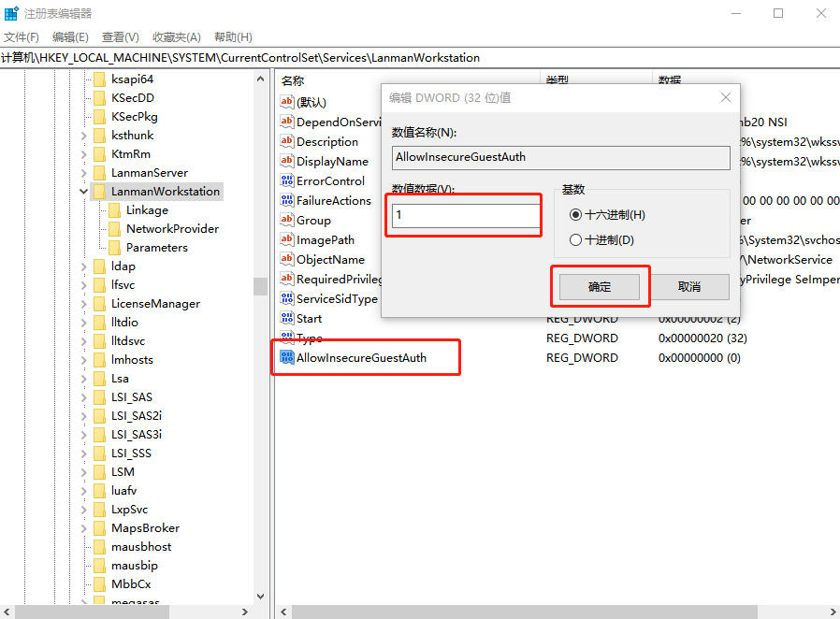
Task: Click the tree pane scroll down arrow
Action: click(x=260, y=596)
